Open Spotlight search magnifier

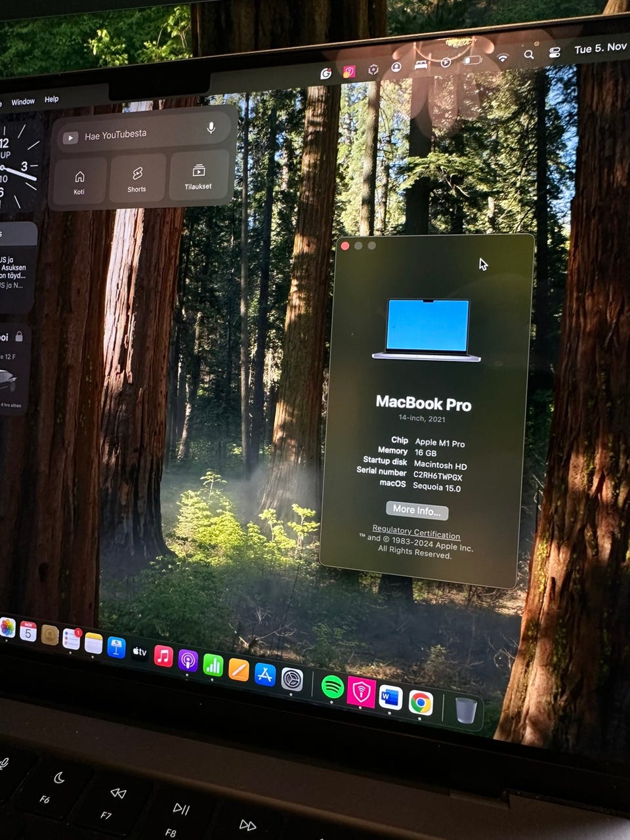pos(529,55)
